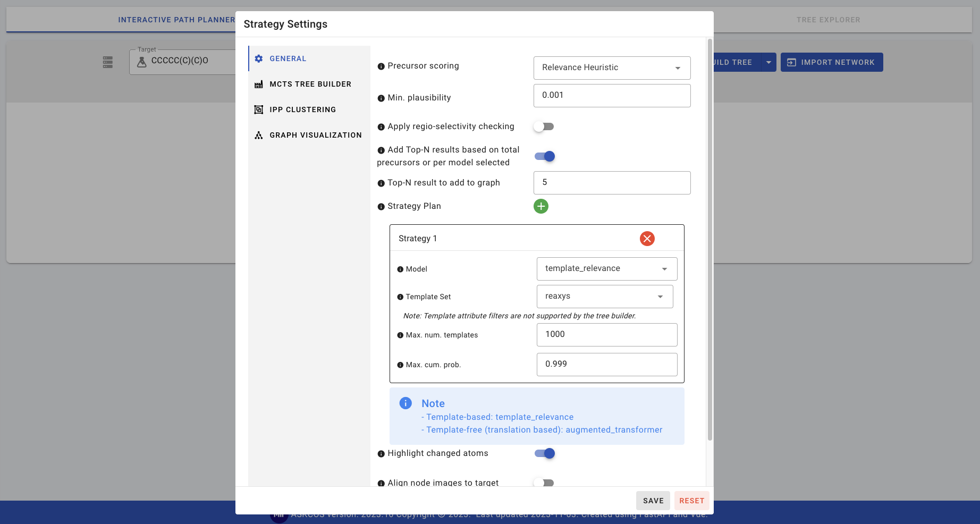Edit the Min. plausibility value field
Viewport: 980px width, 524px height.
pyautogui.click(x=612, y=96)
